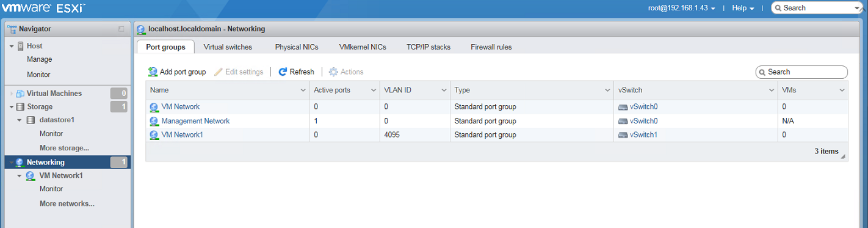Switch to the Firewall rules tab
The width and height of the screenshot is (868, 228).
[491, 47]
